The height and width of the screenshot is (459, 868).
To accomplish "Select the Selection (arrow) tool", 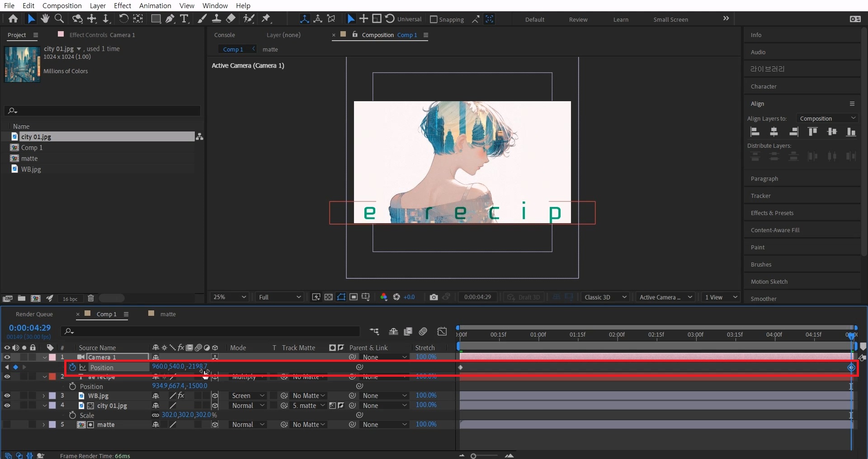I will (x=31, y=19).
